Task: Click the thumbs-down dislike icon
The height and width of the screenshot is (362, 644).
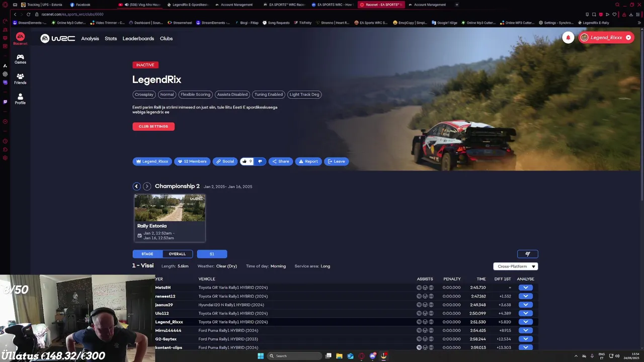Action: [x=260, y=161]
